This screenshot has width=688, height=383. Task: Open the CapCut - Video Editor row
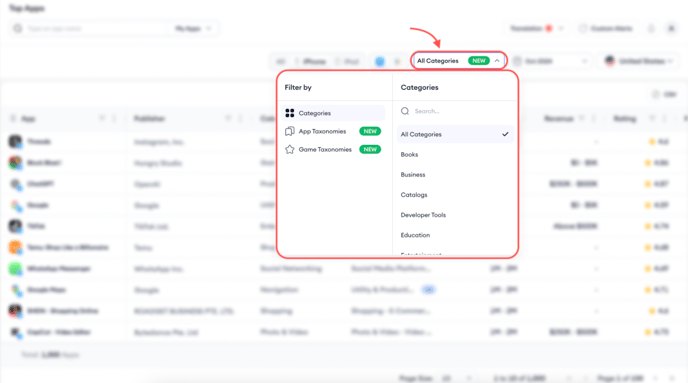(59, 332)
